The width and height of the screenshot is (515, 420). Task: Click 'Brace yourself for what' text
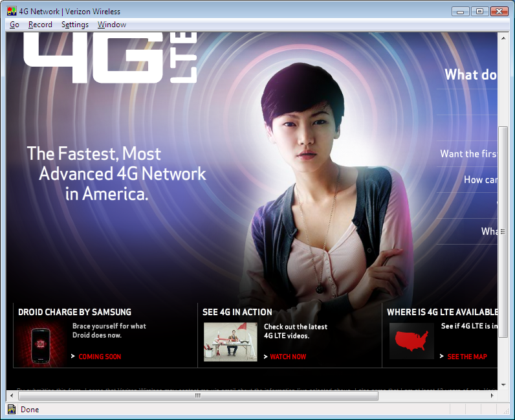[x=109, y=326]
